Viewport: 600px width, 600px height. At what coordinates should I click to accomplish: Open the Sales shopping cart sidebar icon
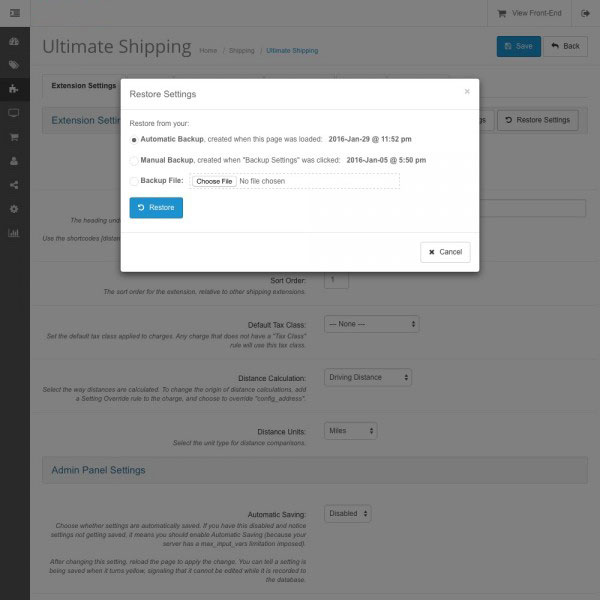pyautogui.click(x=14, y=137)
